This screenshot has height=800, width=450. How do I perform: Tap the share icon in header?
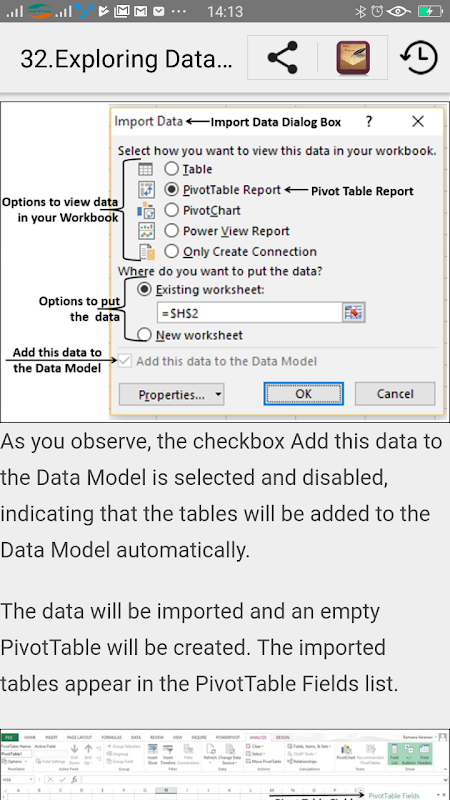(x=282, y=57)
